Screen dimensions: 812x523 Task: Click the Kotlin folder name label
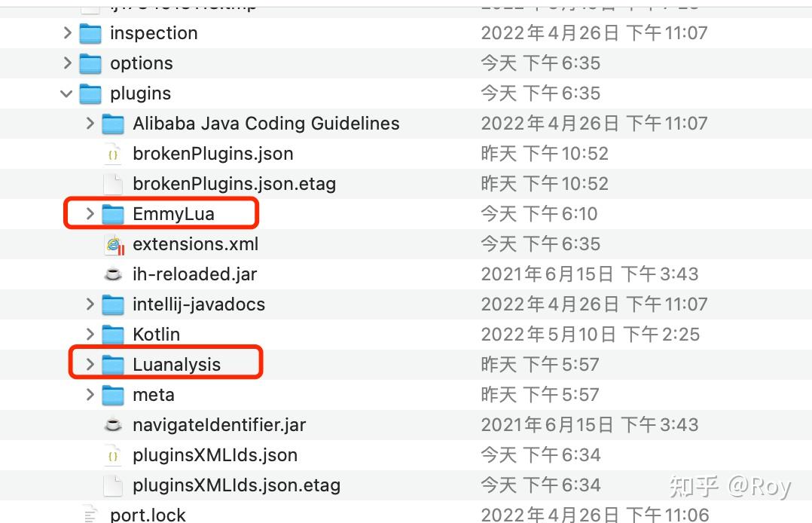point(156,334)
